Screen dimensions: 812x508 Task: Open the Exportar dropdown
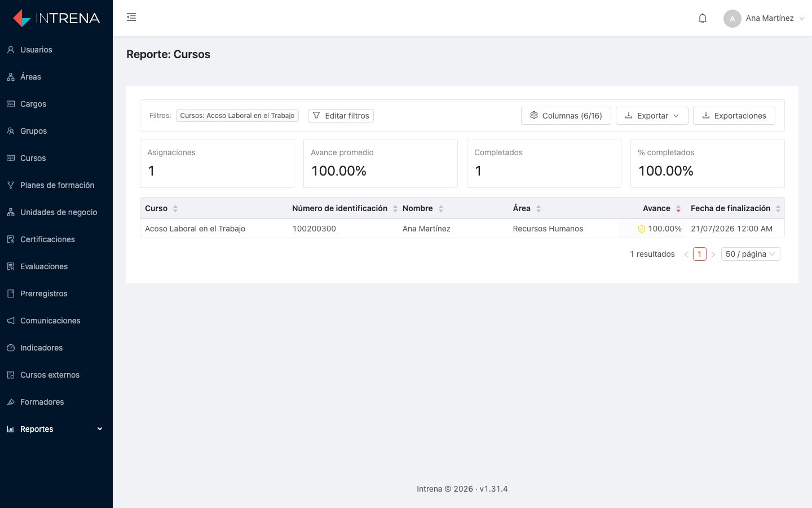point(652,116)
